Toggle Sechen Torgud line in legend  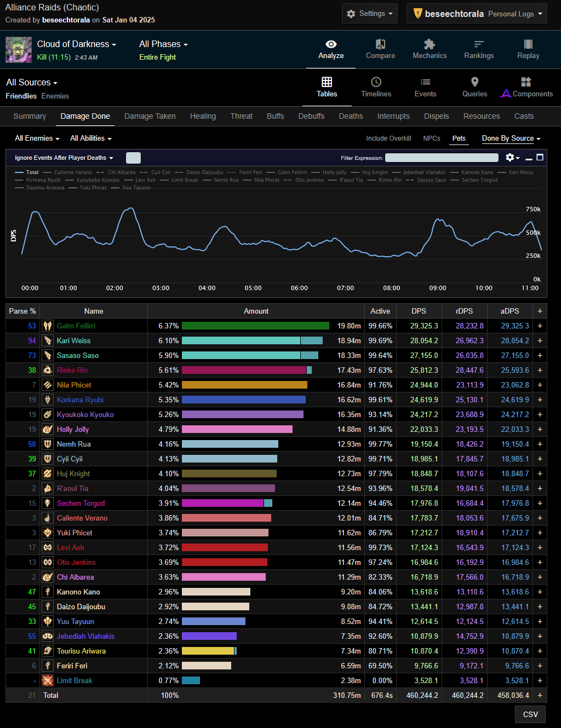coord(474,180)
